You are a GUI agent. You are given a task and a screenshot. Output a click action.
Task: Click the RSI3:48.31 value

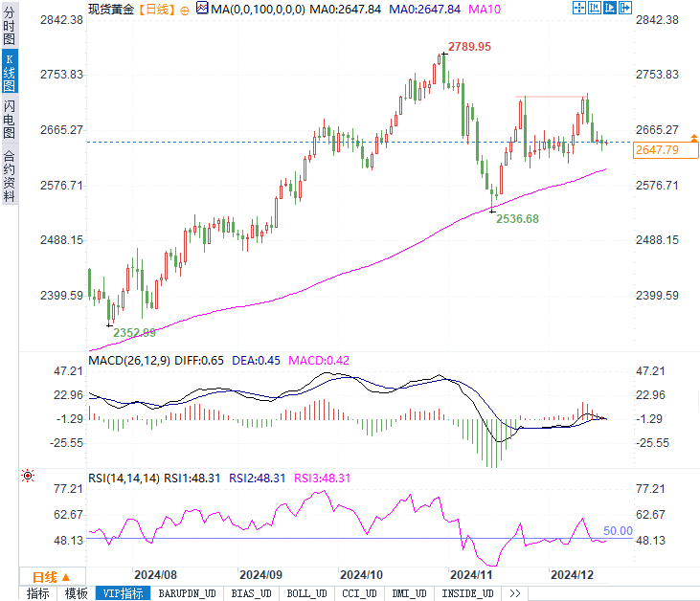(323, 479)
